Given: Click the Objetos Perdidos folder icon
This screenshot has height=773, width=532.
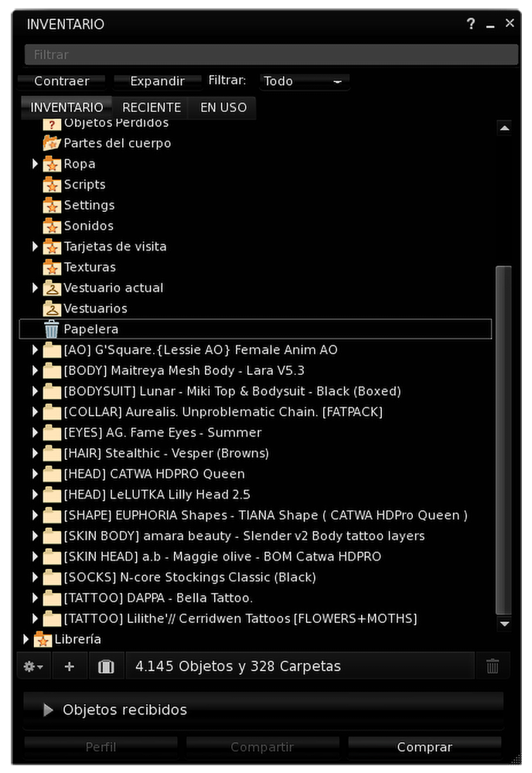Looking at the screenshot, I should [52, 124].
